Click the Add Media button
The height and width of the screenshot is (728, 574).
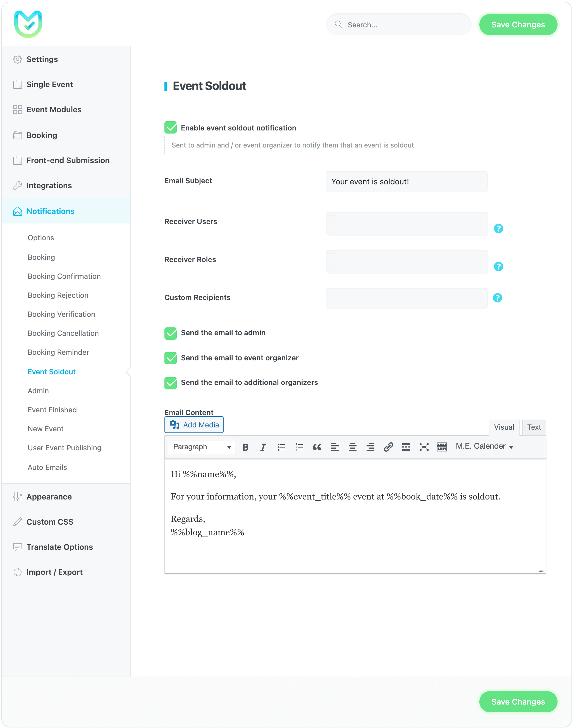tap(194, 425)
